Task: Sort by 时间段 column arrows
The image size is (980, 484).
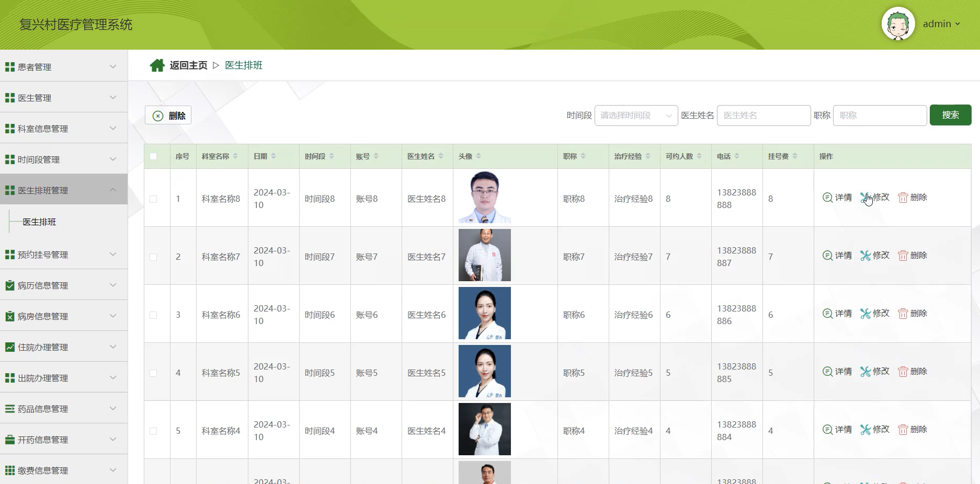Action: click(x=332, y=156)
